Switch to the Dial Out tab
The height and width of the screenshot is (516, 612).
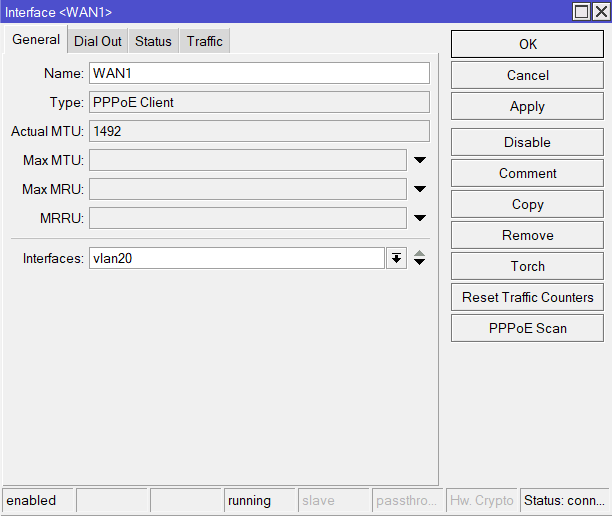point(97,41)
